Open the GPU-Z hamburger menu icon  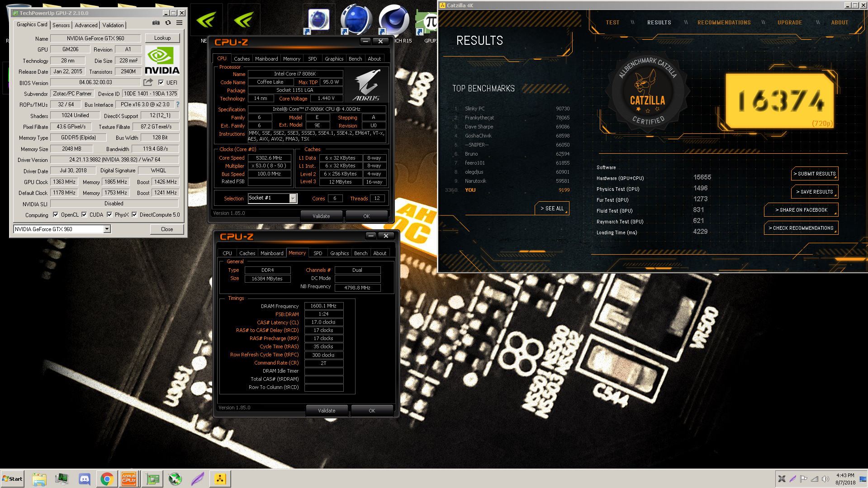(x=180, y=23)
